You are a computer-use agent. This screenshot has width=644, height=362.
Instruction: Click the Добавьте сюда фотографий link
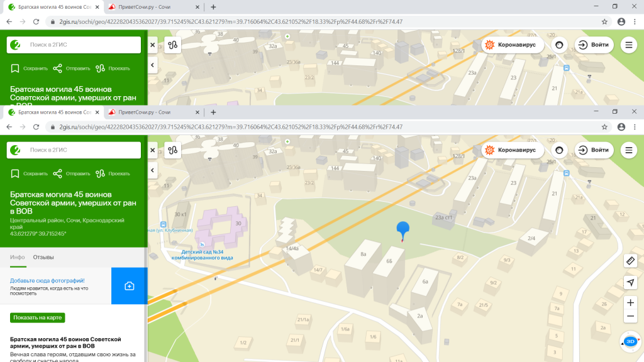[x=47, y=280]
